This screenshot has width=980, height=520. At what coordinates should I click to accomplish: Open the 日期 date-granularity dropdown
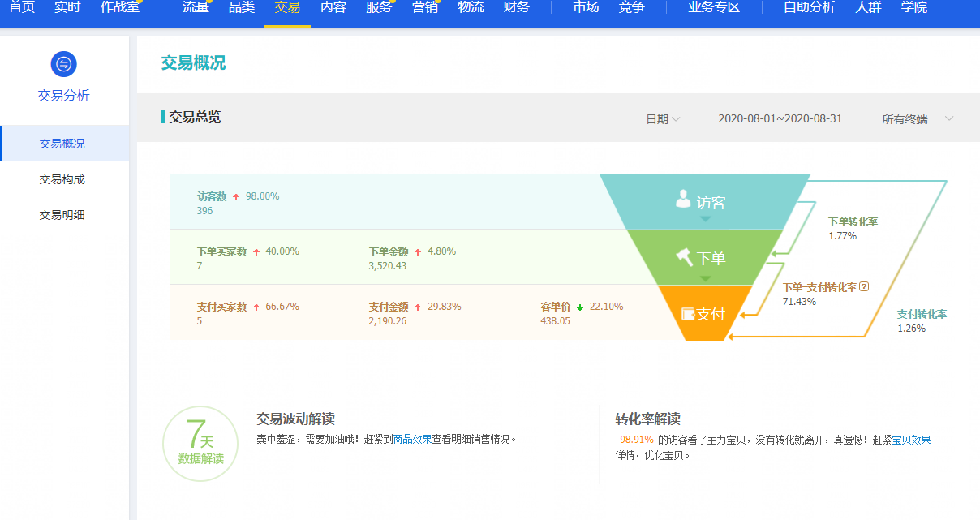pos(663,119)
